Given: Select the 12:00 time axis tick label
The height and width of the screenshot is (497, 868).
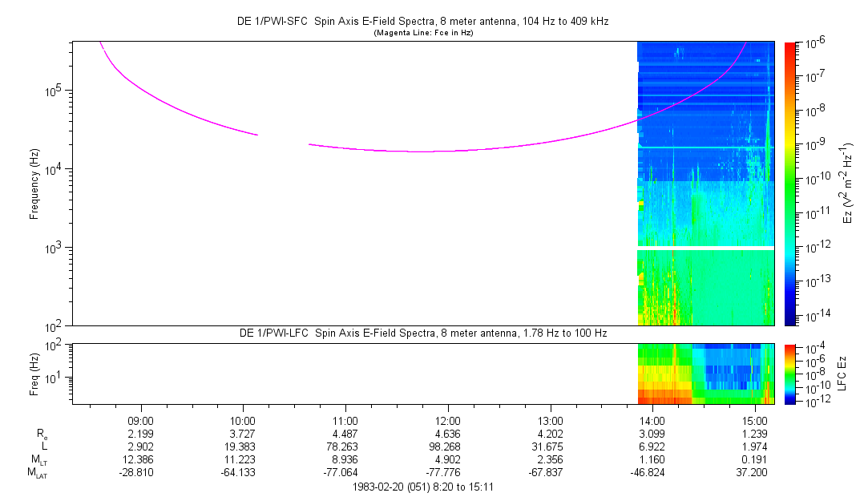Looking at the screenshot, I should (x=447, y=420).
